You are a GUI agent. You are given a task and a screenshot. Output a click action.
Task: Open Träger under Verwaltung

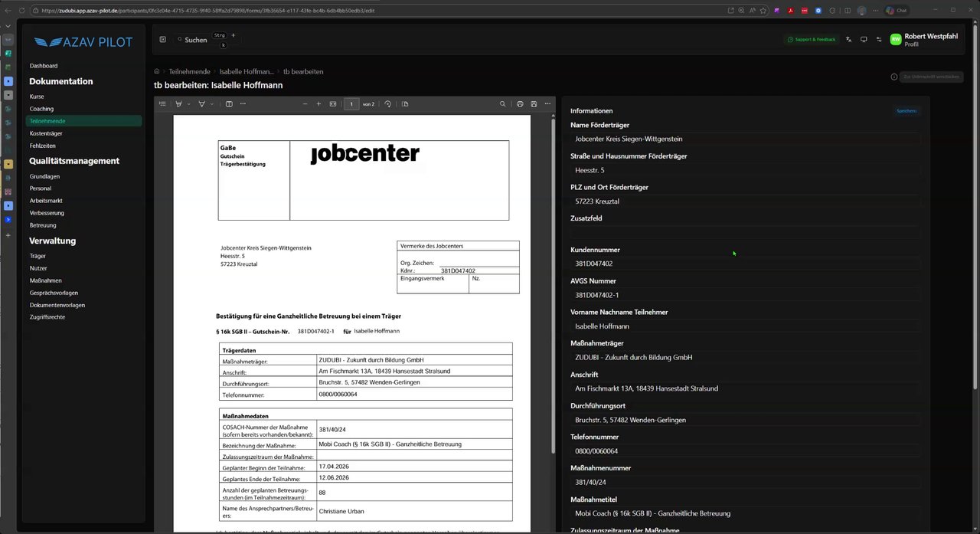[38, 256]
